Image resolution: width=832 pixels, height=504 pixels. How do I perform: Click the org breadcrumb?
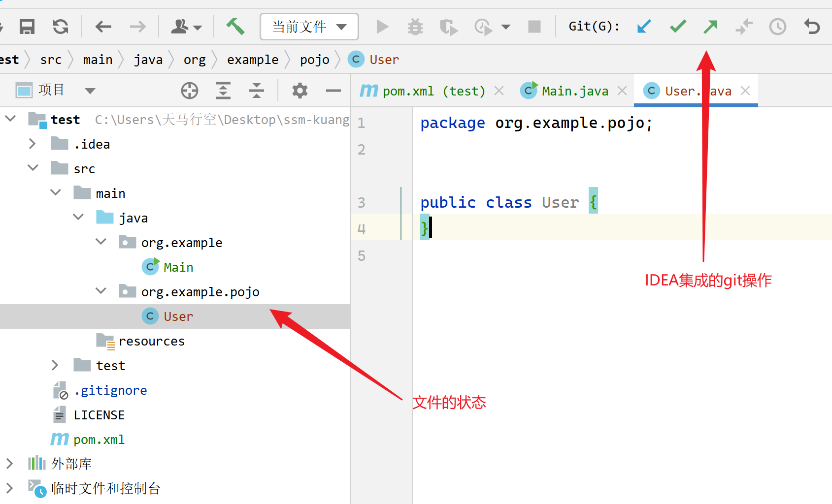(x=195, y=60)
